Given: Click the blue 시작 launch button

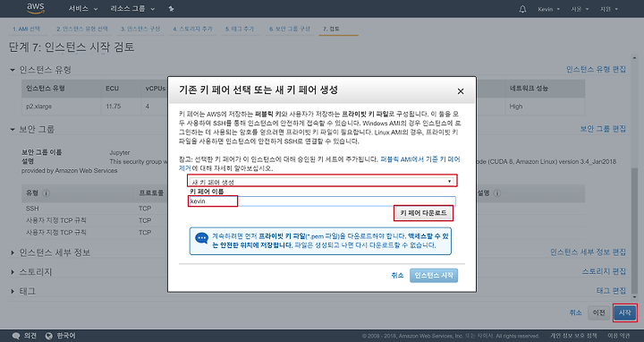Looking at the screenshot, I should pyautogui.click(x=624, y=312).
